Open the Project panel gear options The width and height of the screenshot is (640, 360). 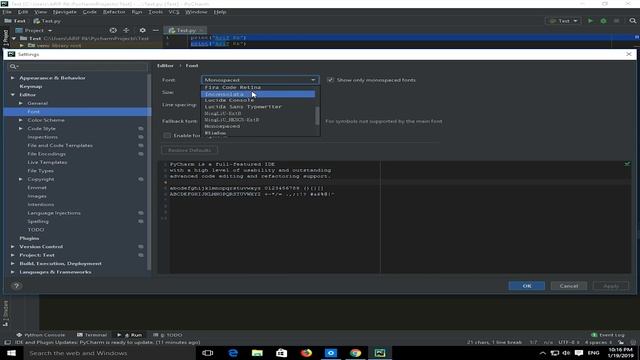pos(142,30)
